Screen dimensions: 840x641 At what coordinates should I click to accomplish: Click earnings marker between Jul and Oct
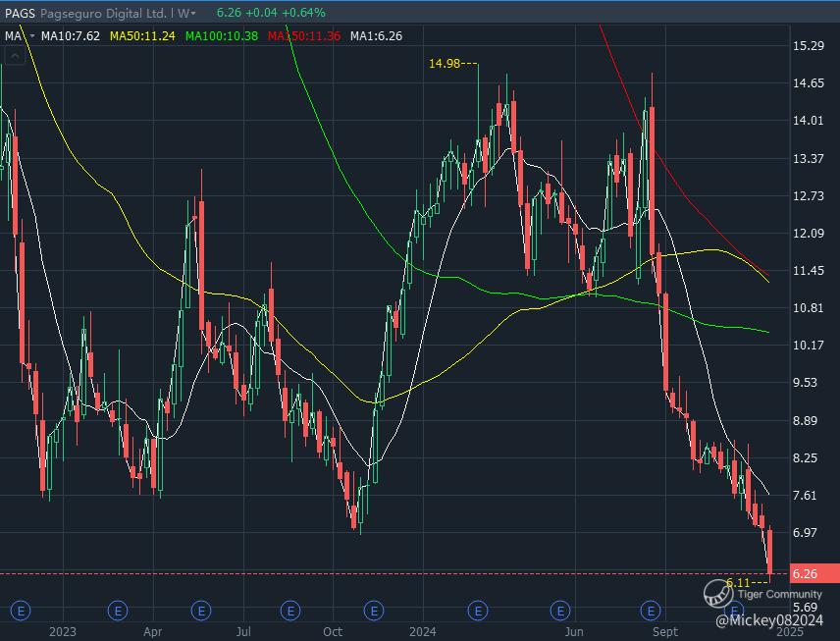(290, 611)
